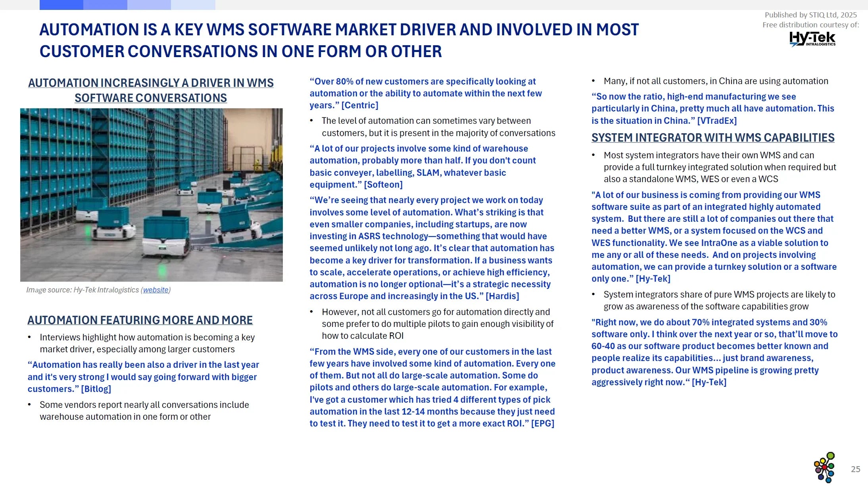Viewport: 868px width, 486px height.
Task: Click the second blue block in top strip
Action: [105, 5]
